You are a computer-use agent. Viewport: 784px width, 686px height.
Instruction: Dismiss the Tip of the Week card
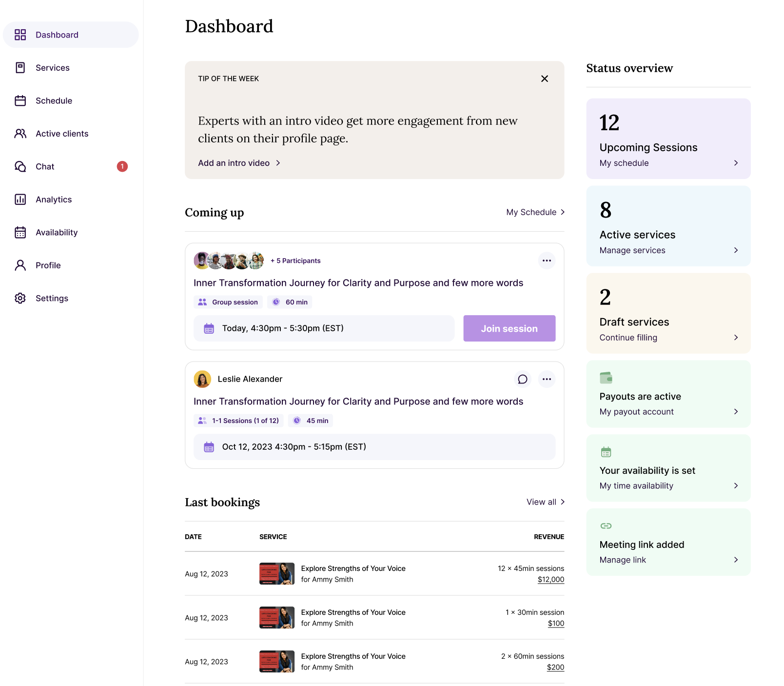click(x=545, y=79)
